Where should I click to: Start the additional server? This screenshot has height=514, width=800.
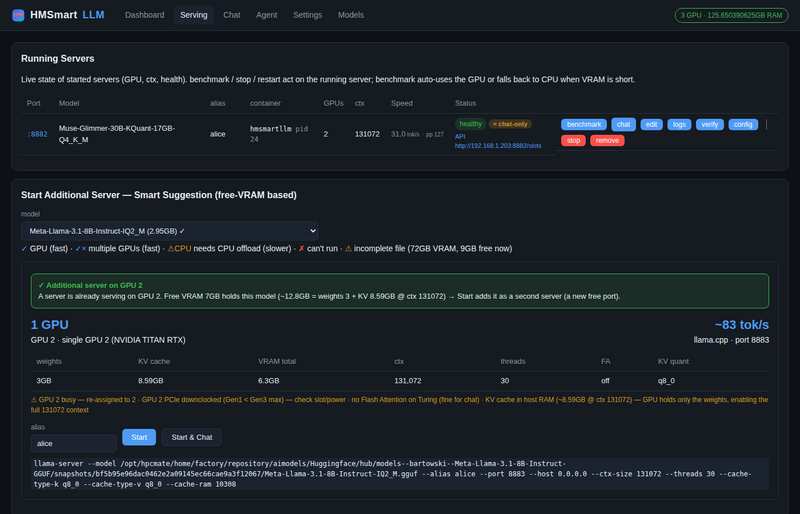point(139,437)
